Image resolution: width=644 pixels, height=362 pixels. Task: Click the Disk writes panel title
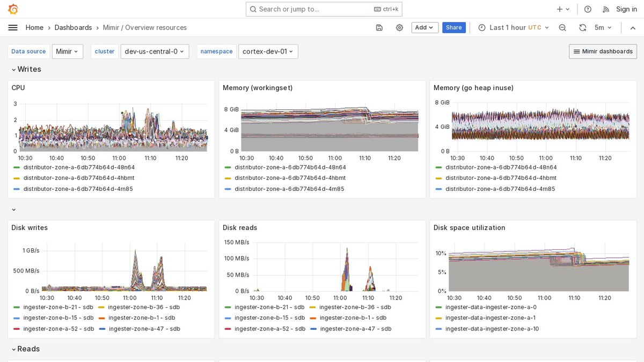click(x=30, y=228)
